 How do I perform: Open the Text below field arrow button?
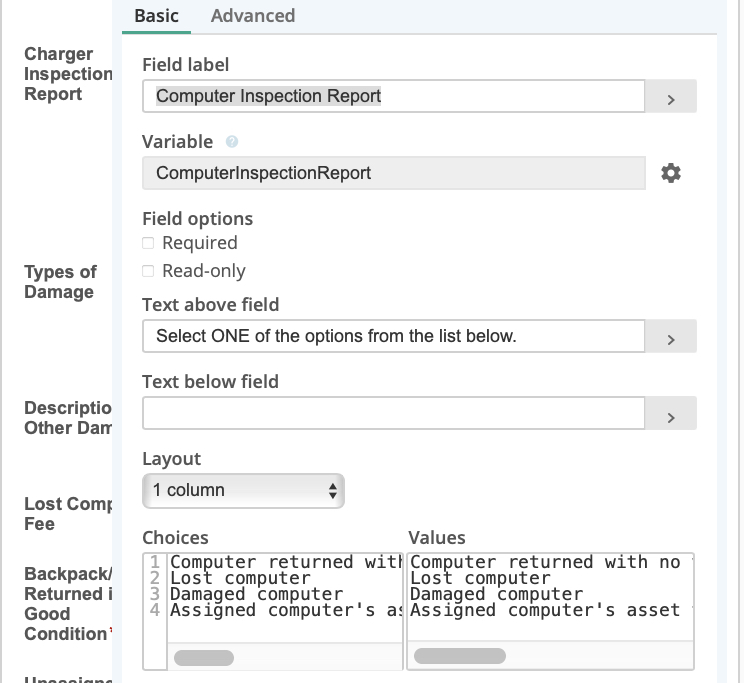coord(671,414)
